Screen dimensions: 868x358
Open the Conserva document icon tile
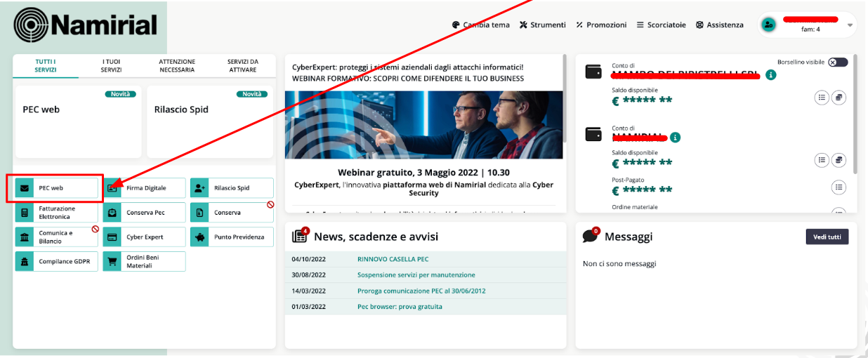tap(200, 213)
